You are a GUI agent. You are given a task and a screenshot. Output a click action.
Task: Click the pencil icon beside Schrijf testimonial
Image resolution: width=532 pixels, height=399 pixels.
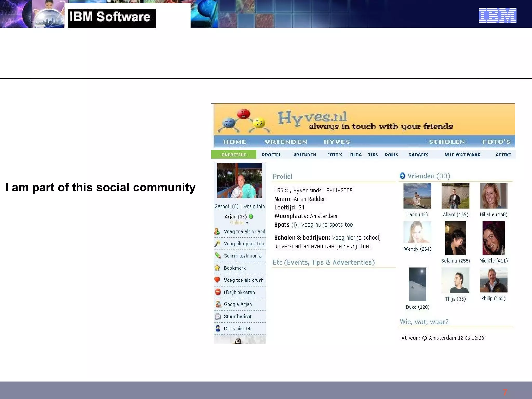[x=218, y=256]
